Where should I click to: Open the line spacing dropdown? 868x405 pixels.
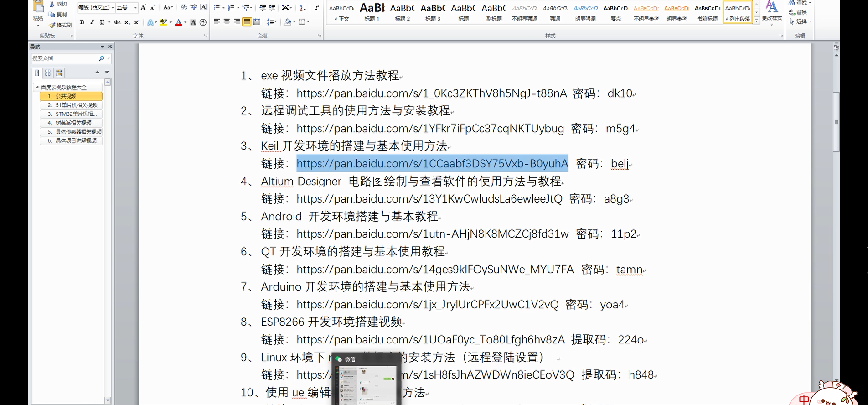coord(272,22)
